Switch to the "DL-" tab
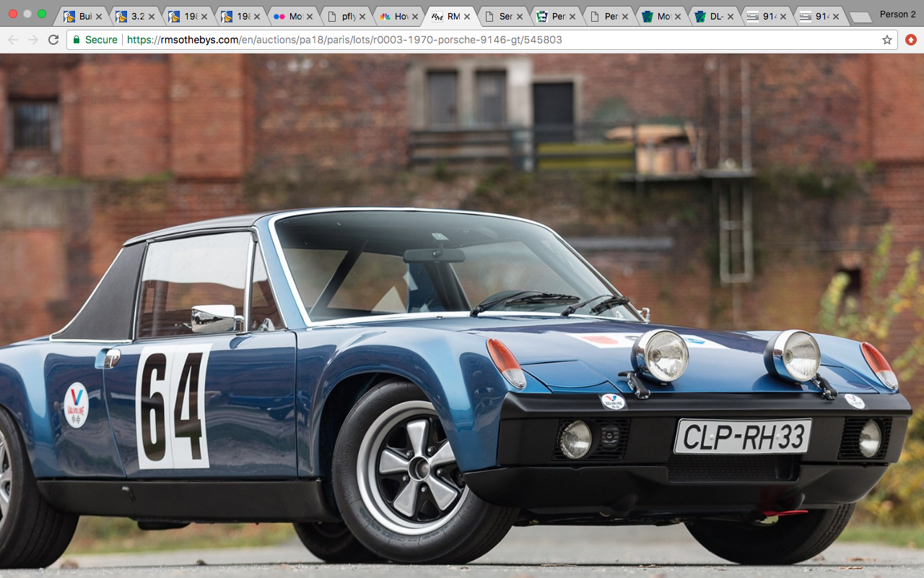The width and height of the screenshot is (924, 578). 711,17
